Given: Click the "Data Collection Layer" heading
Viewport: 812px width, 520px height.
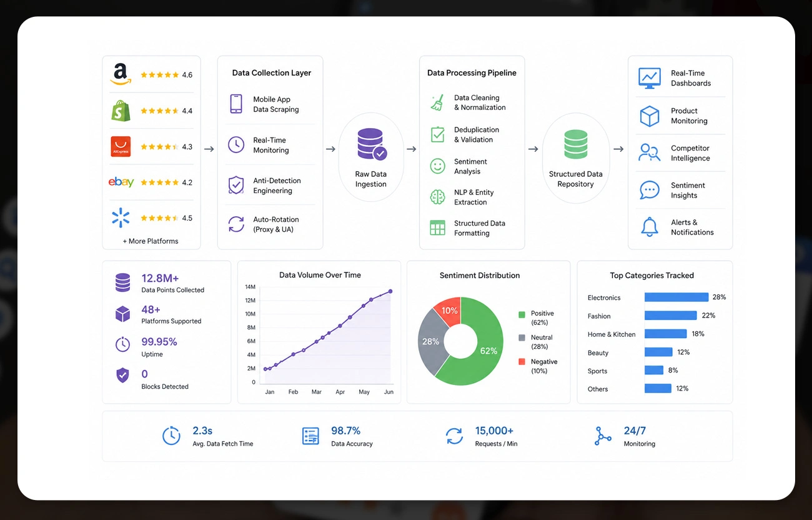Looking at the screenshot, I should coord(272,72).
